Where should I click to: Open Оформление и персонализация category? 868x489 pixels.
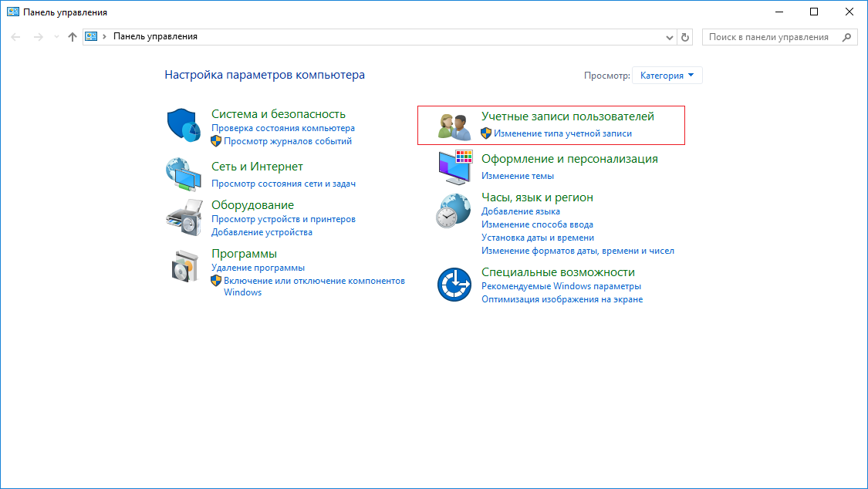click(569, 160)
